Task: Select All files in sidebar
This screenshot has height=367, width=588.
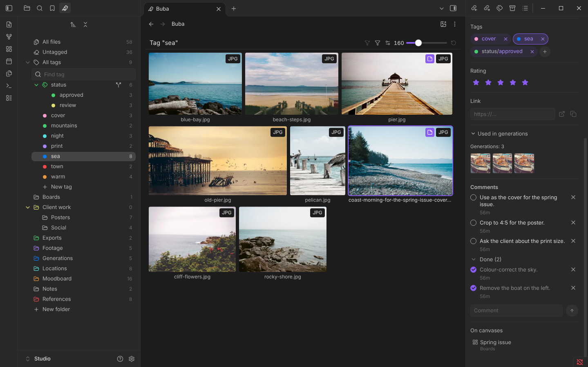Action: tap(83, 42)
